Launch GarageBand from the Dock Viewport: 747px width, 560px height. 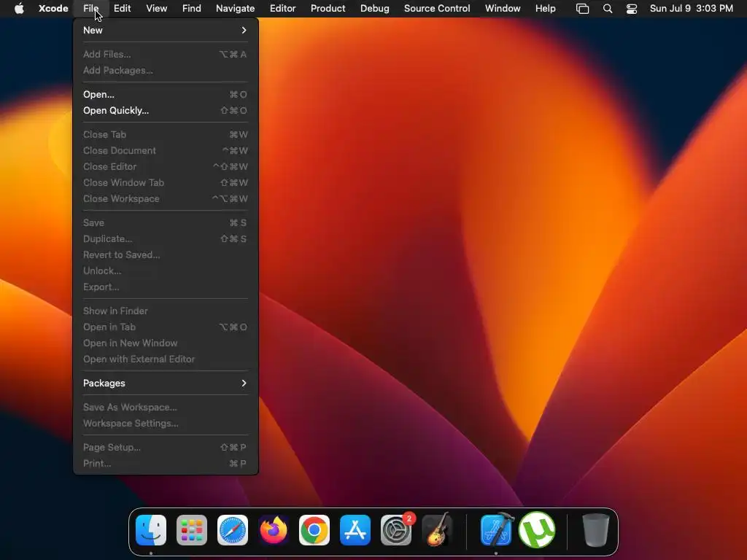(437, 529)
